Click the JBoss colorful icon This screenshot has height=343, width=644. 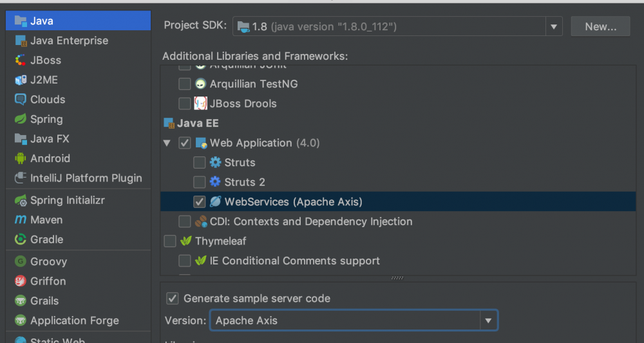pos(21,60)
